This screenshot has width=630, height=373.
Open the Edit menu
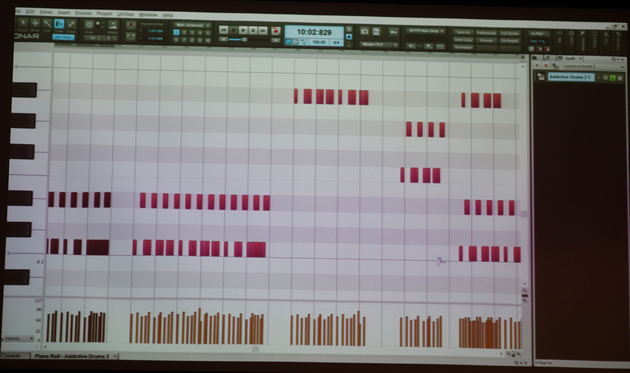tap(30, 11)
